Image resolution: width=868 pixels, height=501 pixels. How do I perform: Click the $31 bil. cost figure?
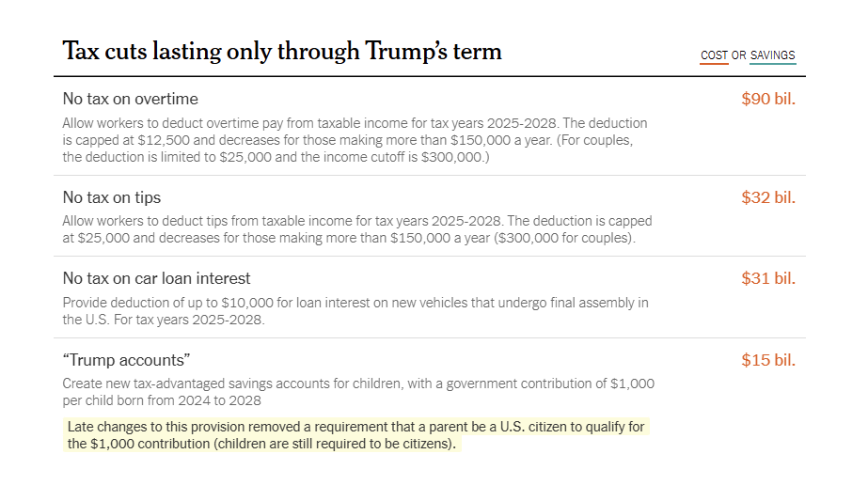[768, 278]
